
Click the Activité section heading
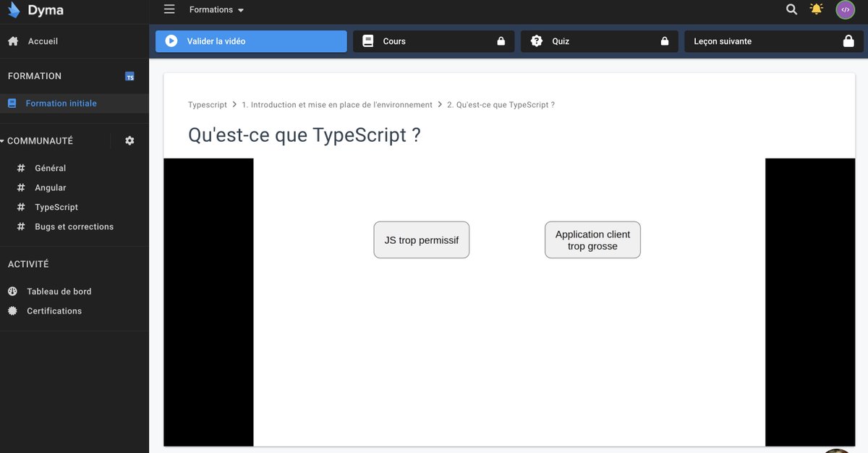[28, 264]
